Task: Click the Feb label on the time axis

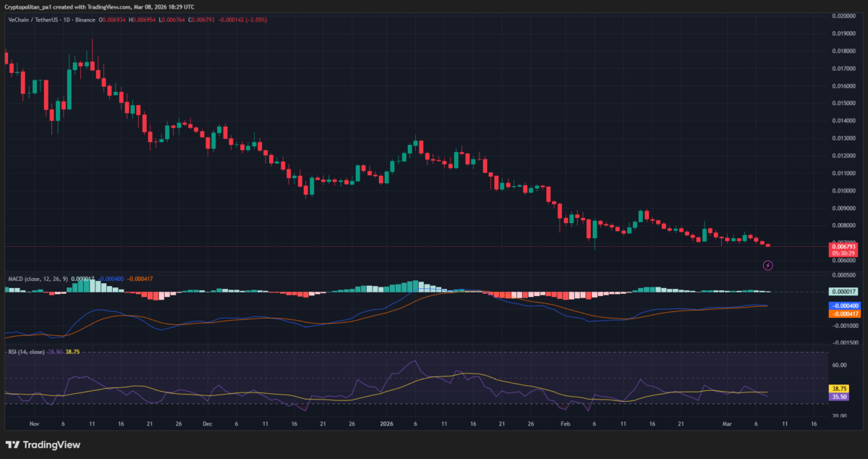Action: (566, 424)
